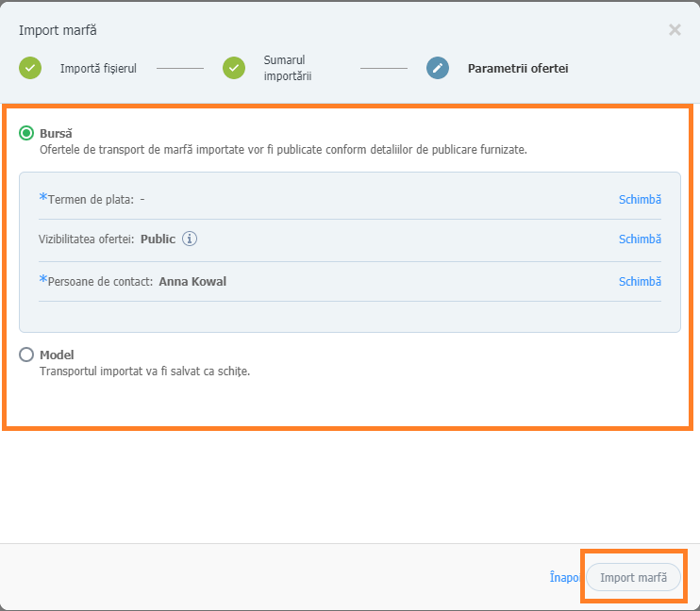The image size is (700, 611).
Task: Click the blue pencil Parametrii ofertei step icon
Action: (438, 68)
